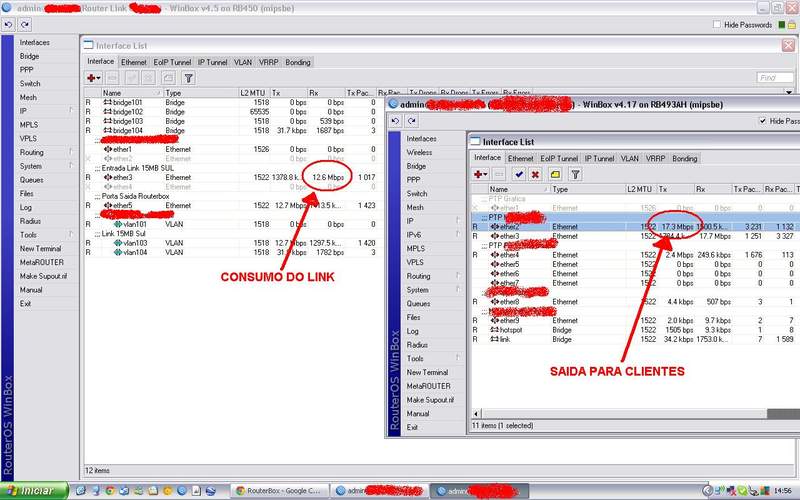
Task: Switch to the Bonding tab in the front Interface List
Action: click(x=685, y=159)
